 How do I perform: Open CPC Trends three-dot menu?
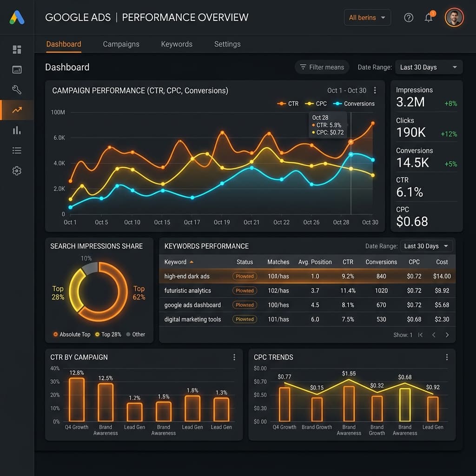(447, 357)
